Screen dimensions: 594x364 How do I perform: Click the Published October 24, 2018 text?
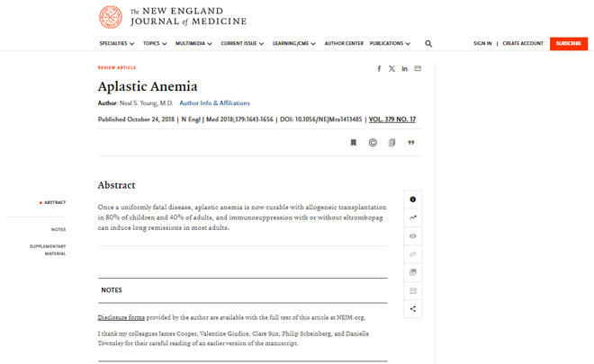136,120
